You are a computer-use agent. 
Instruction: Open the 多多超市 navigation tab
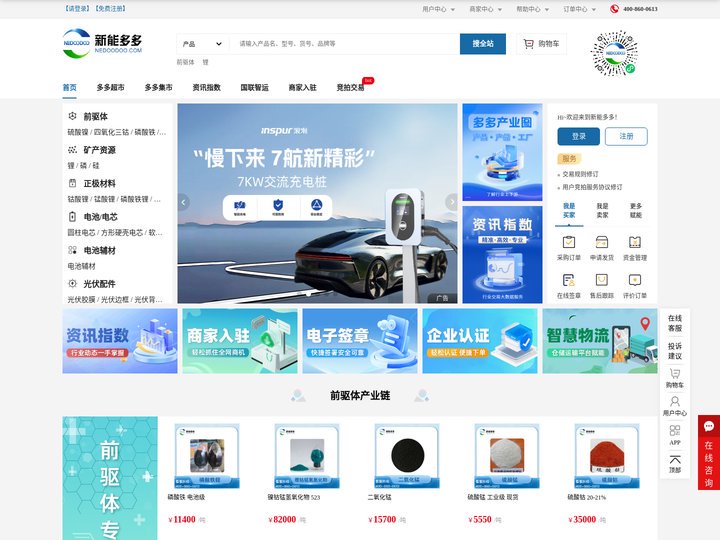tap(110, 87)
